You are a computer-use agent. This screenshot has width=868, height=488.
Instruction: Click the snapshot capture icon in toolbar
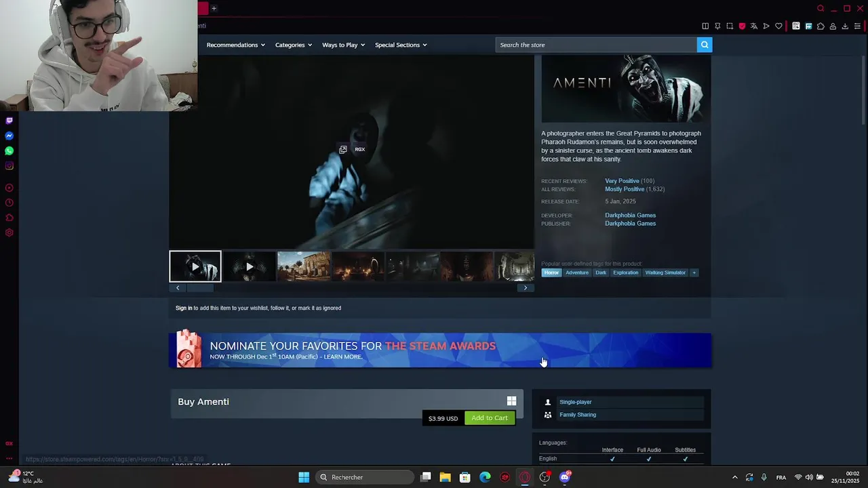point(730,26)
